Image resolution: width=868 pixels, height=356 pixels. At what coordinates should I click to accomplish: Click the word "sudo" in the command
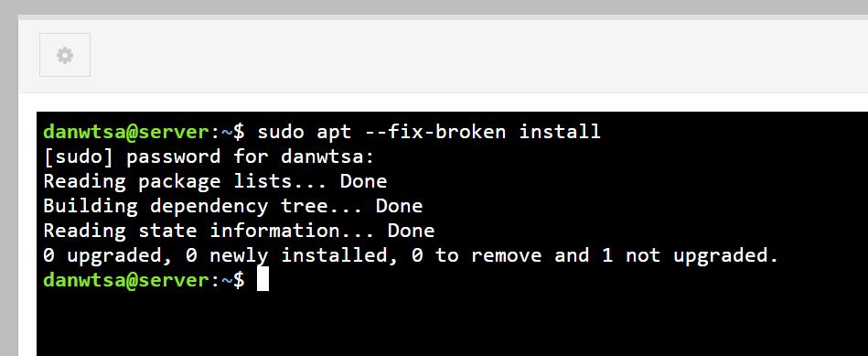281,132
